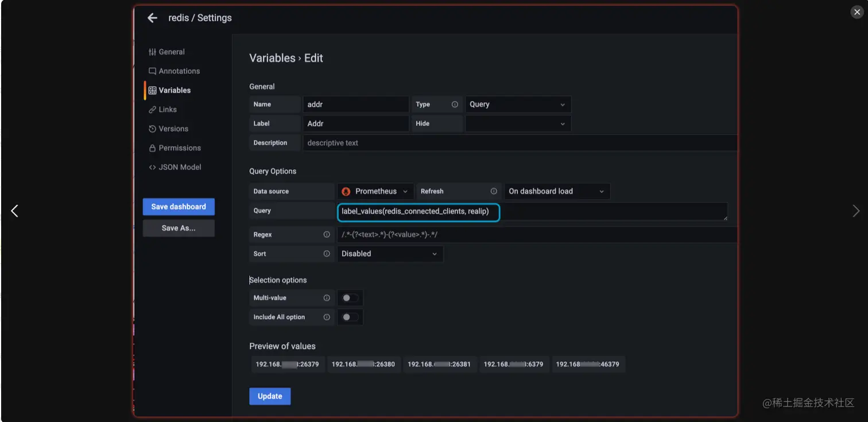Focus the Name field containing addr
Viewport: 868px width, 422px height.
tap(356, 104)
